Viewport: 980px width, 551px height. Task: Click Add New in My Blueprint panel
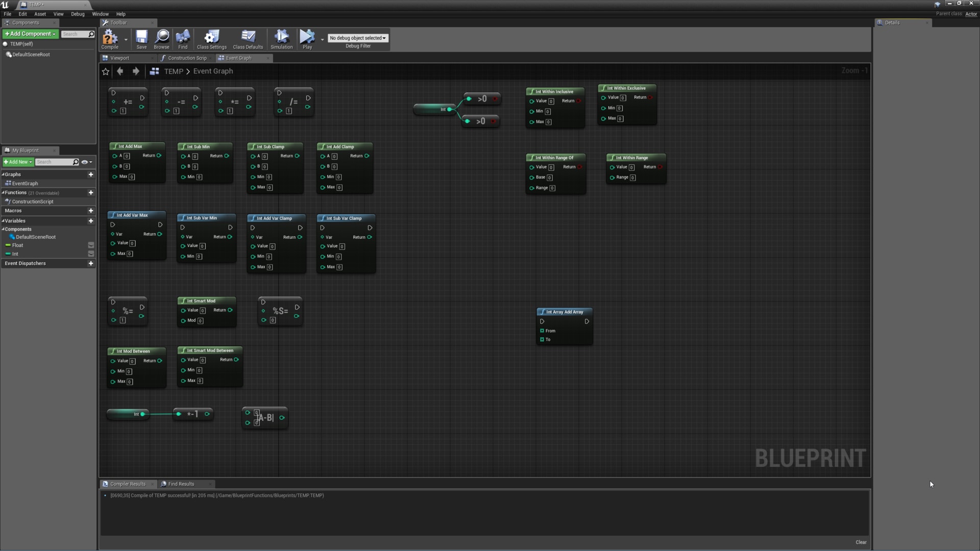click(x=17, y=162)
